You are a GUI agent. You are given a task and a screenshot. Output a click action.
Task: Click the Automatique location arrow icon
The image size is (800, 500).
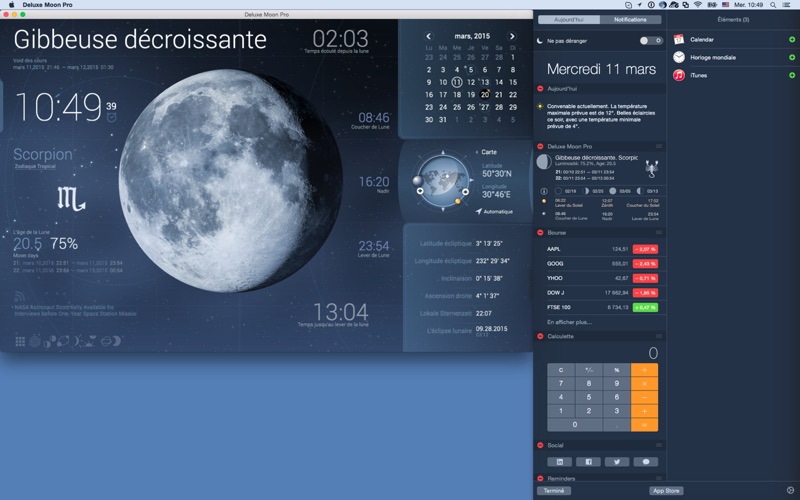[478, 211]
